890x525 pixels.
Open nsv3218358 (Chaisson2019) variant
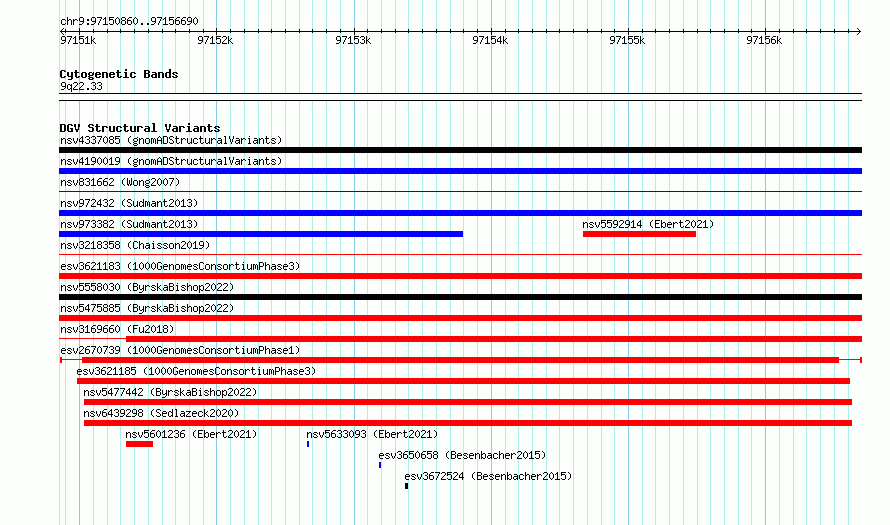[135, 245]
